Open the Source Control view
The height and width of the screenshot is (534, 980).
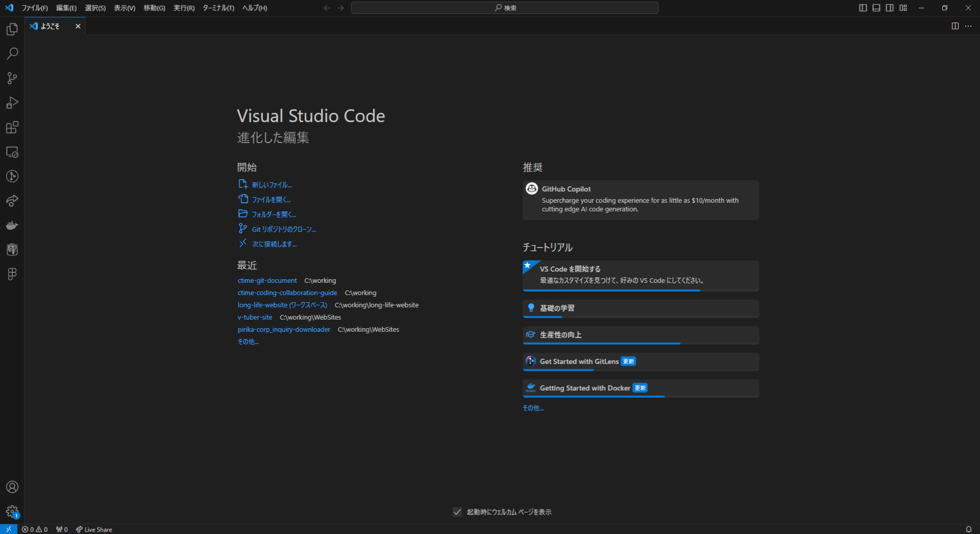coord(12,78)
